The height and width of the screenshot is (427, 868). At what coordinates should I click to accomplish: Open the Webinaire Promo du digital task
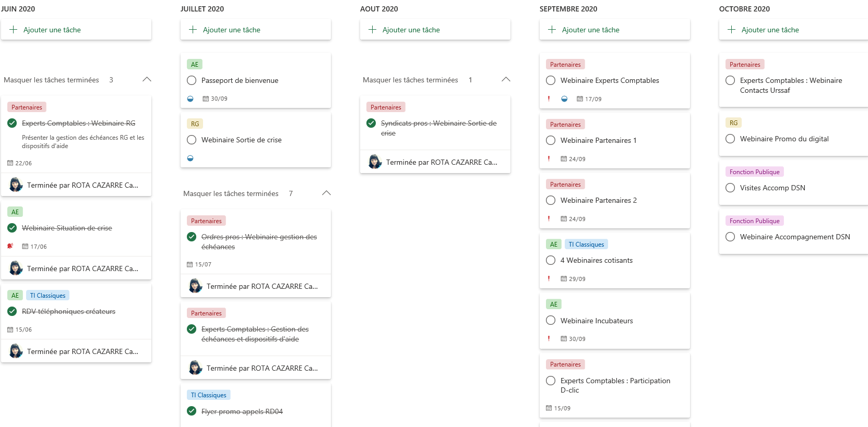pos(784,139)
